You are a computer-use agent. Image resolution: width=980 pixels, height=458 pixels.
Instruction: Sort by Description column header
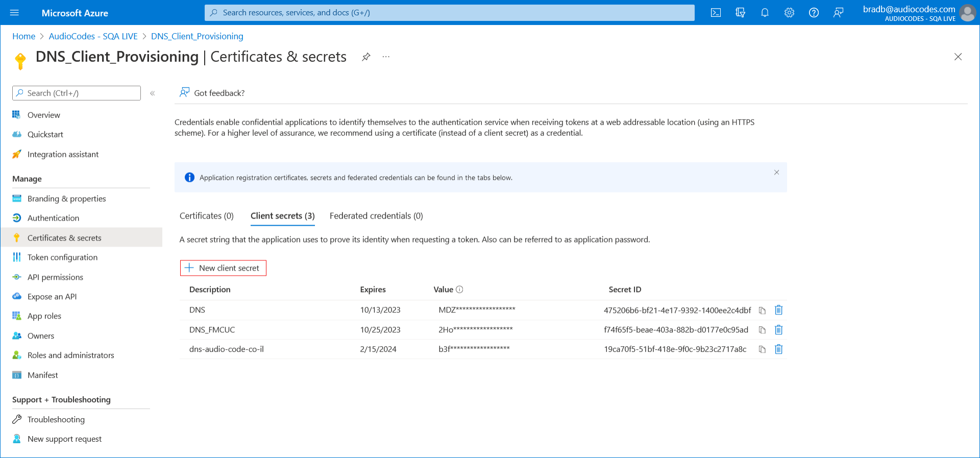[x=210, y=290]
